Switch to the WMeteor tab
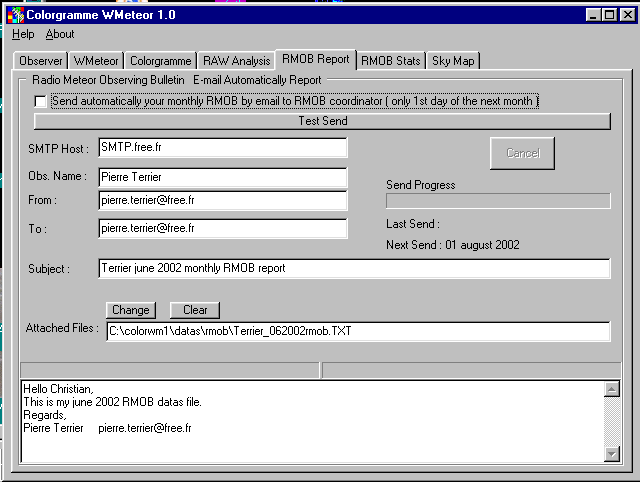Screen dimensions: 640x482 click(96, 61)
